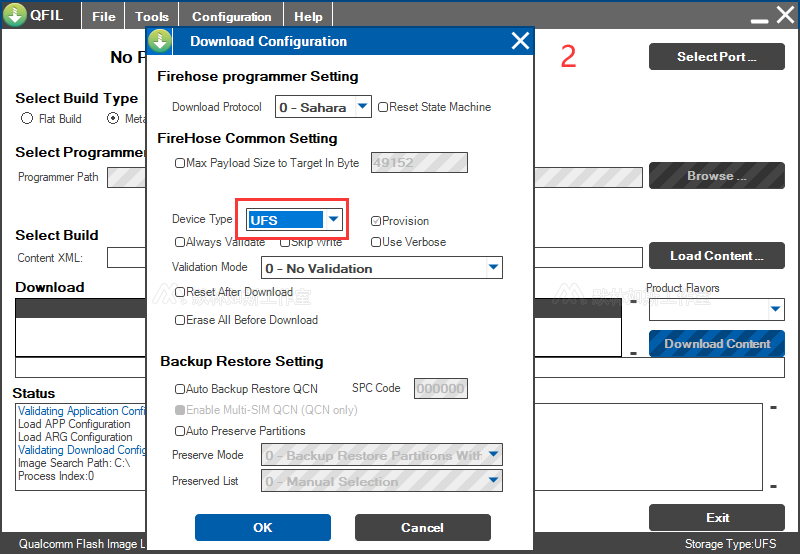
Task: Open the Help menu
Action: pos(308,16)
